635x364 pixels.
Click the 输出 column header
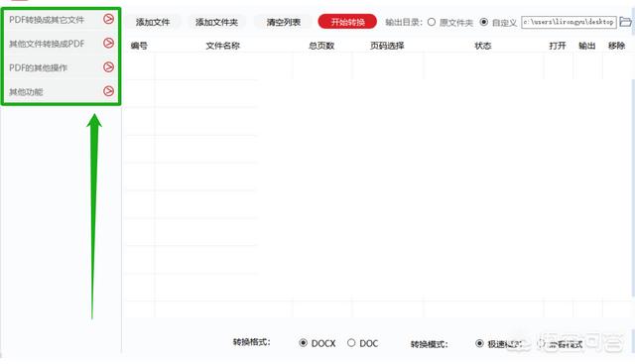point(587,46)
